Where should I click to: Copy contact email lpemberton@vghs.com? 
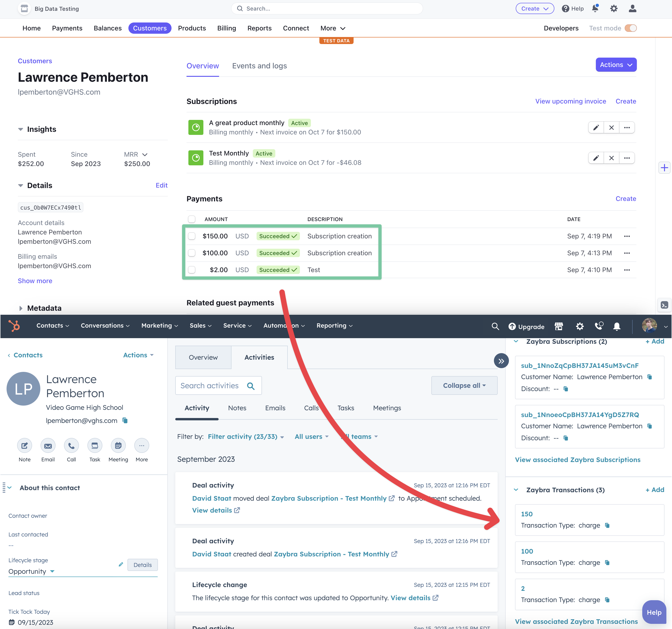point(125,421)
